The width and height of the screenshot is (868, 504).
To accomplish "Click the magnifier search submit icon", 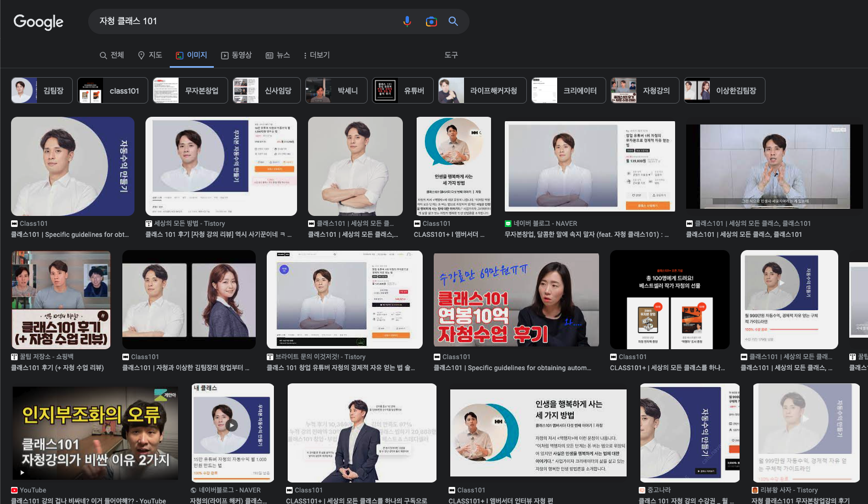I will 453,21.
